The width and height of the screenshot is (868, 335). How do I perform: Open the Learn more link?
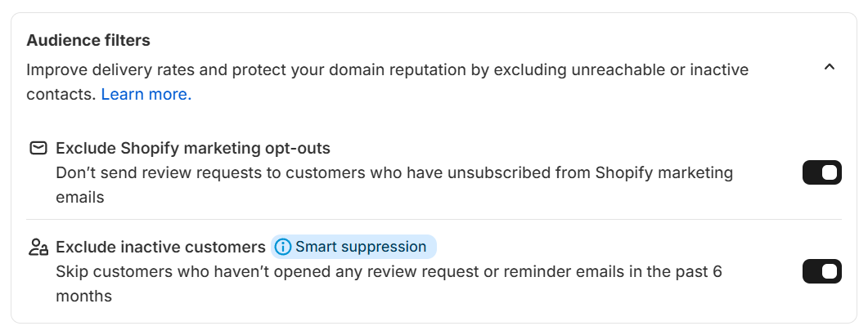146,94
